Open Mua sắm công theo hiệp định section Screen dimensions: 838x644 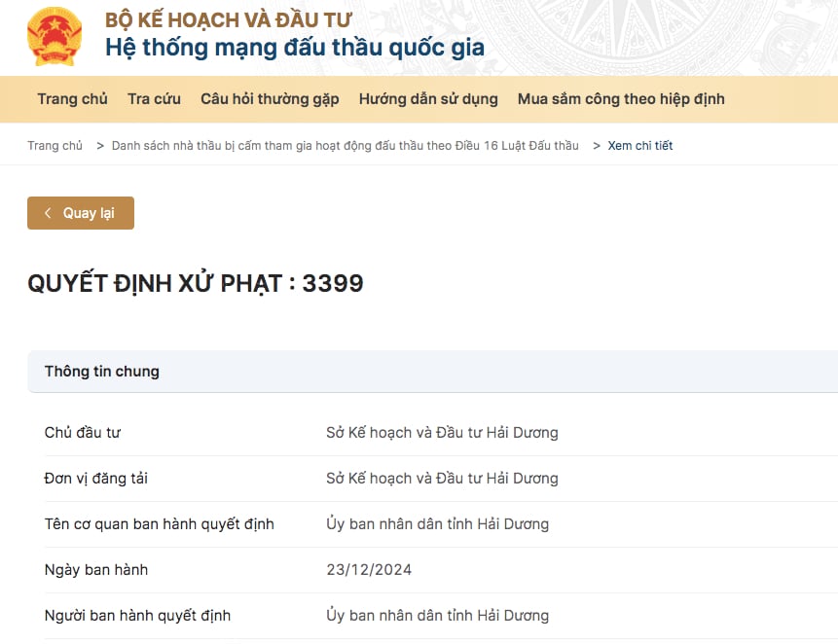(621, 98)
